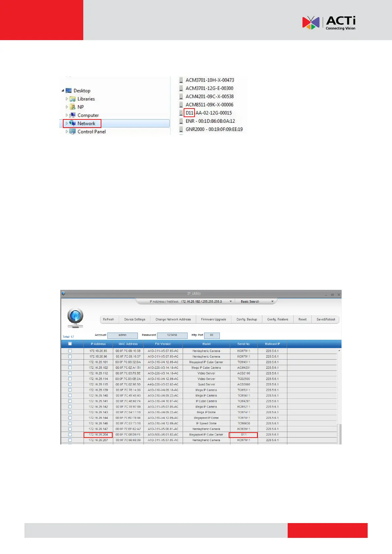The height and width of the screenshot is (554, 392).
Task: Sort by the Serial No column header
Action: tap(244, 344)
